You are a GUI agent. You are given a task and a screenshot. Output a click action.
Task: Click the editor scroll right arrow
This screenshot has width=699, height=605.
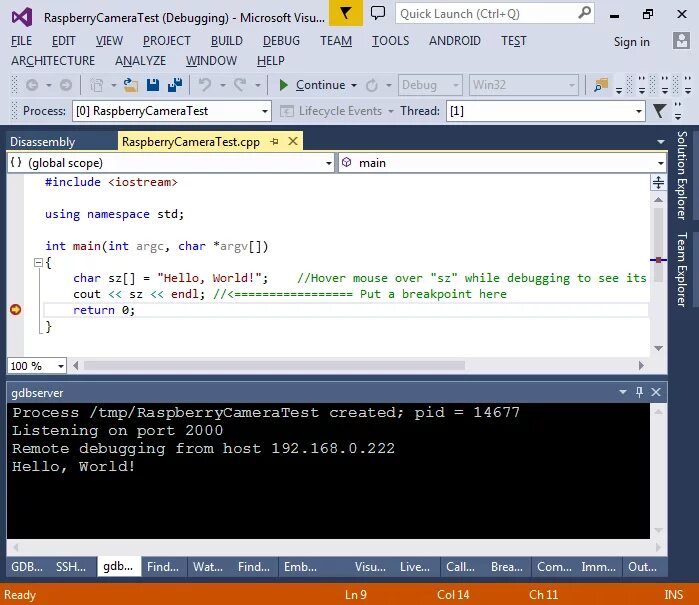[x=641, y=366]
